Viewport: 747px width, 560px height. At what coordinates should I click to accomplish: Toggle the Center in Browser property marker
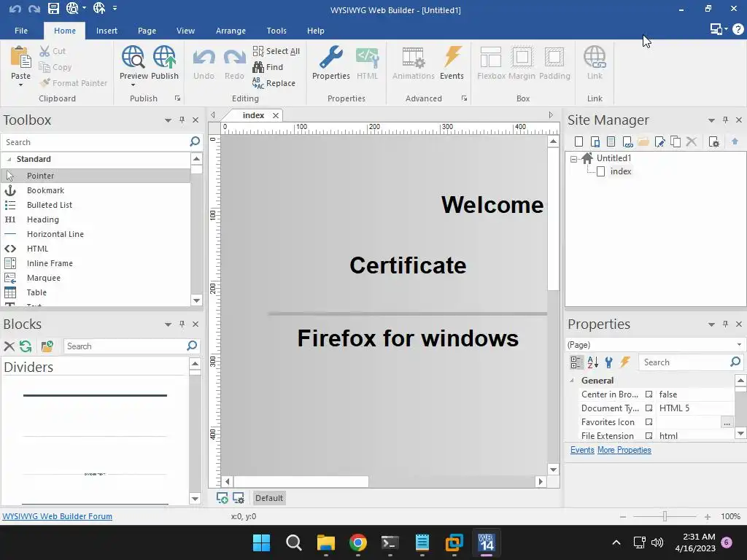pyautogui.click(x=649, y=394)
